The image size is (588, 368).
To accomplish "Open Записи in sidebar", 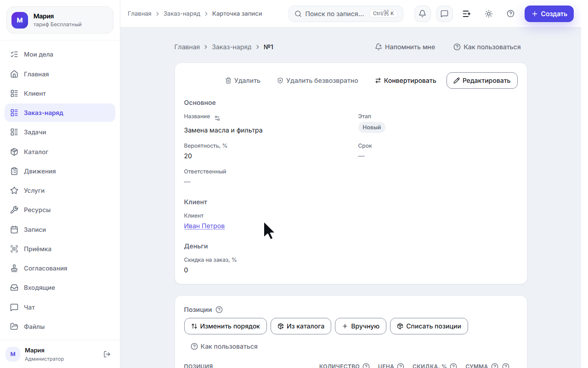I will [60, 230].
